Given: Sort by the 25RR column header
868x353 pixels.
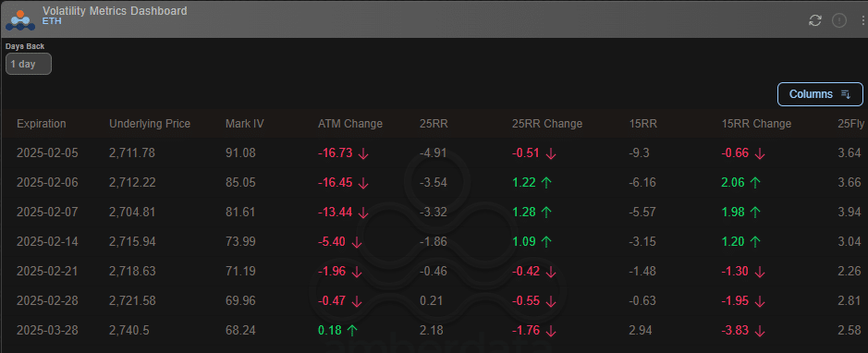Looking at the screenshot, I should point(434,124).
